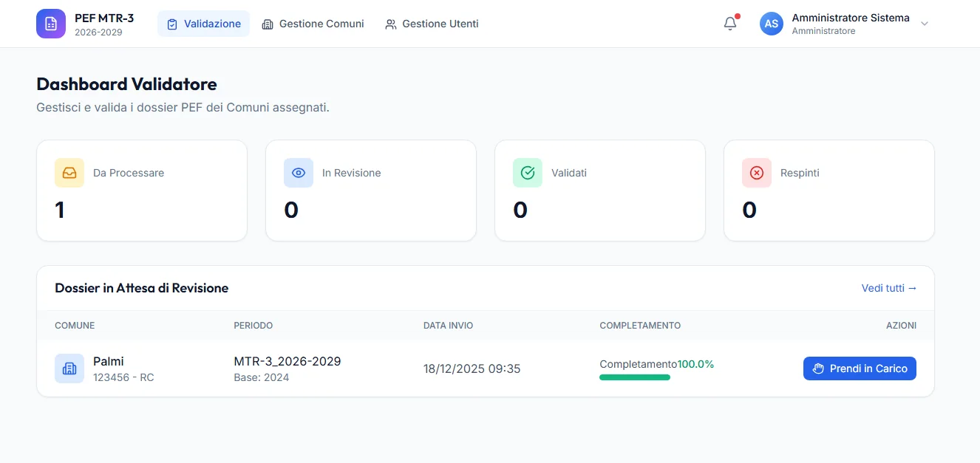
Task: Click the Da Processare inbox icon
Action: pyautogui.click(x=69, y=173)
